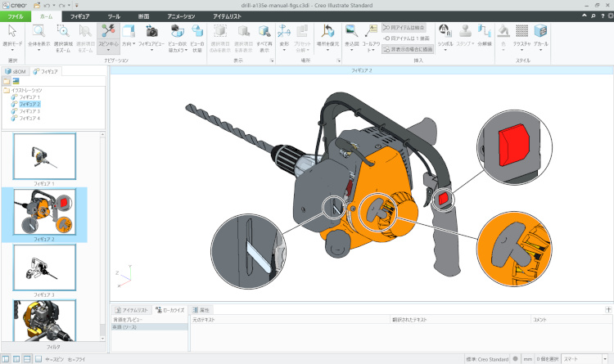Switch to the アイテムリスト bottom panel tab
The height and width of the screenshot is (364, 614).
[131, 310]
